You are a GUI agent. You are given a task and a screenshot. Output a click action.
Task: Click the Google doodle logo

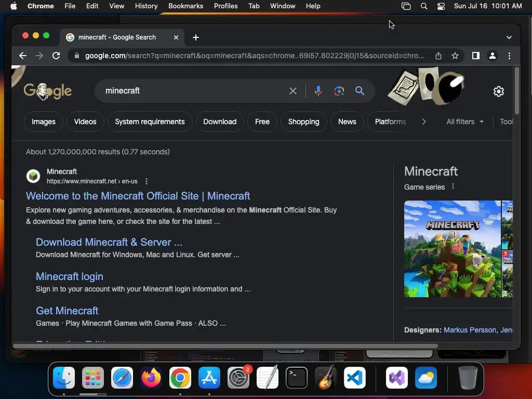pos(47,91)
